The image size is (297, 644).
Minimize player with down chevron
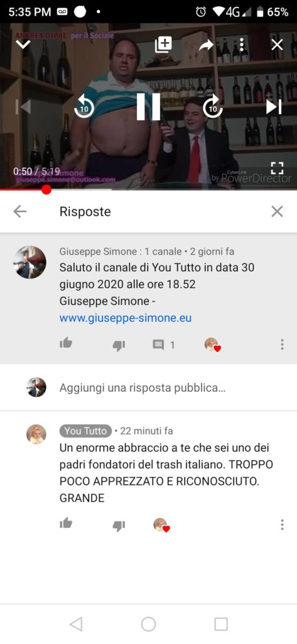coord(23,43)
